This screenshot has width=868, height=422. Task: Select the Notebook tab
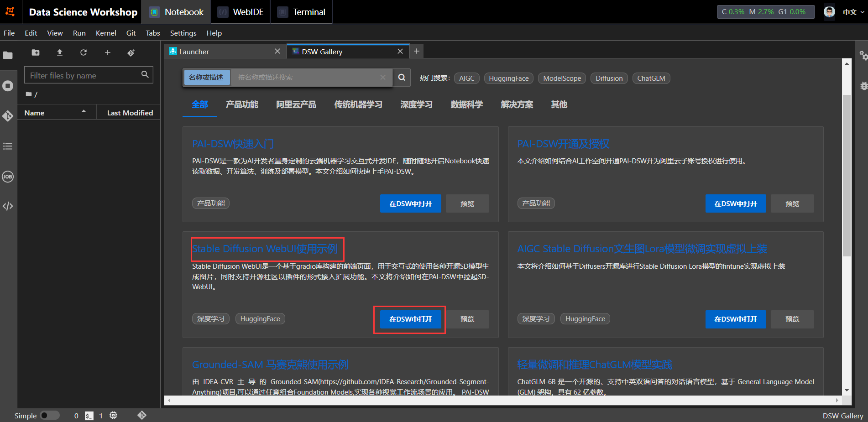177,12
